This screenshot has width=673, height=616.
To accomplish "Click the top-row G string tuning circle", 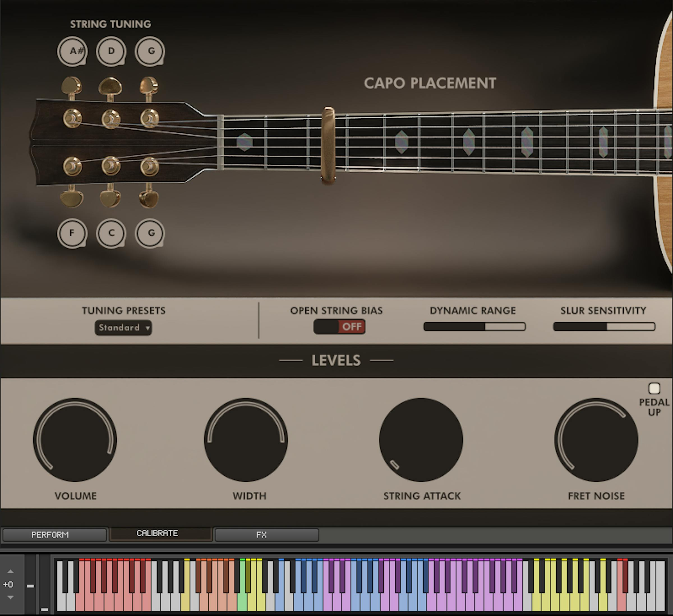I will pyautogui.click(x=150, y=51).
